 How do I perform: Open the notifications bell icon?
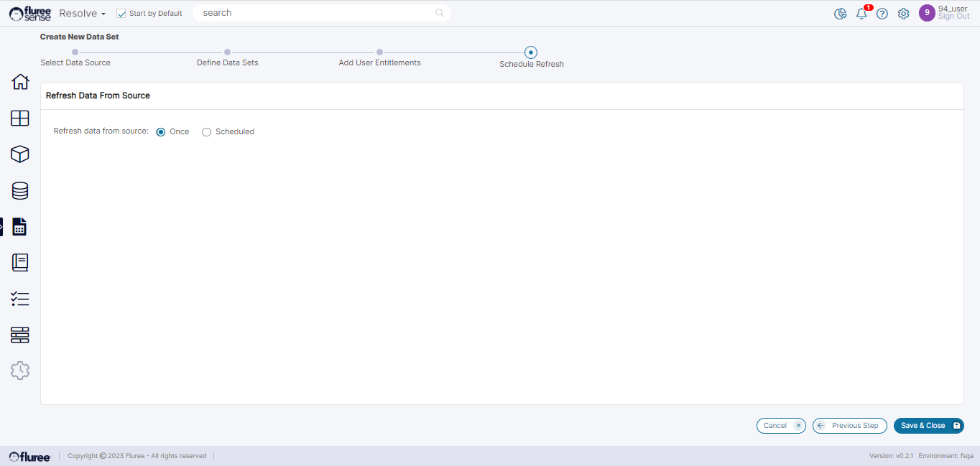click(x=861, y=14)
